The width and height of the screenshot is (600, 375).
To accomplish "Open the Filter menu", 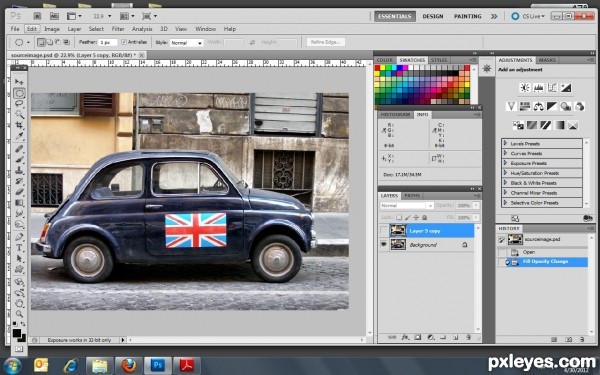I will click(x=118, y=29).
